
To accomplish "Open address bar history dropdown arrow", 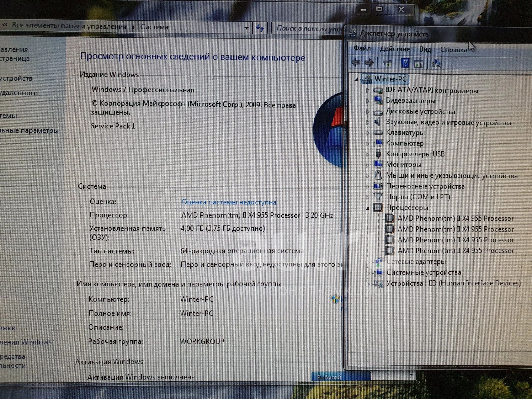I will [246, 28].
